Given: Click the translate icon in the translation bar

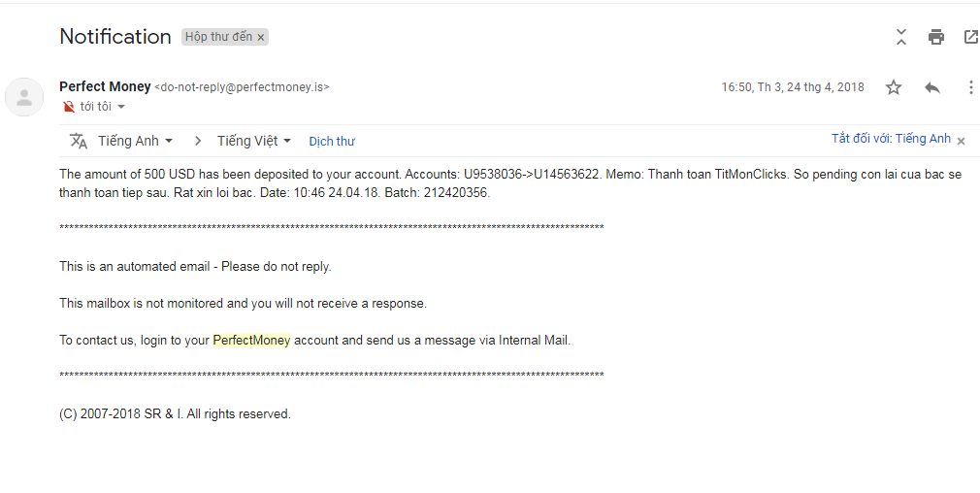Looking at the screenshot, I should pos(79,141).
